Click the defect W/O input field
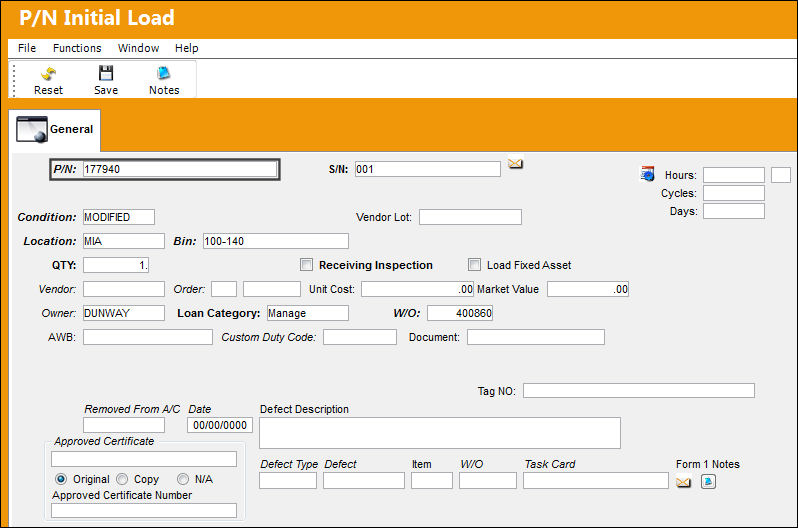The width and height of the screenshot is (798, 528). pyautogui.click(x=488, y=480)
